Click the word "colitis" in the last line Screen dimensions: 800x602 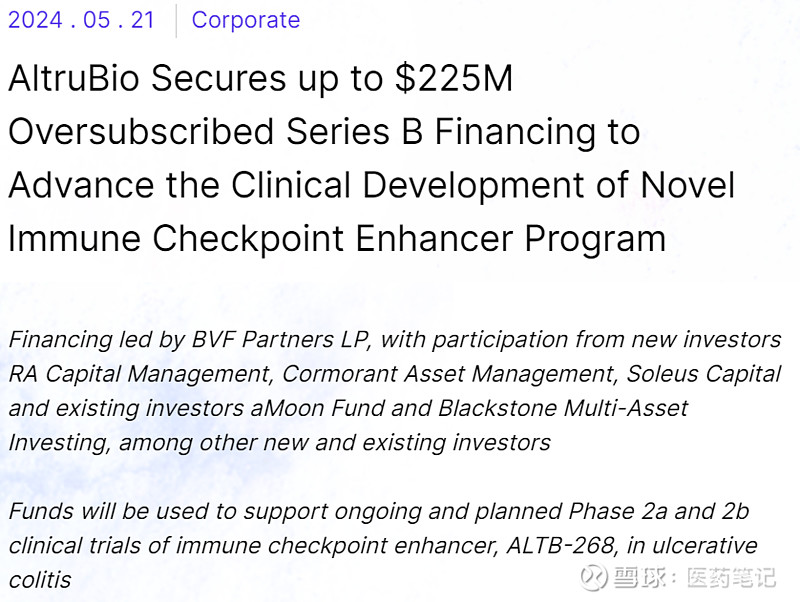pos(40,580)
